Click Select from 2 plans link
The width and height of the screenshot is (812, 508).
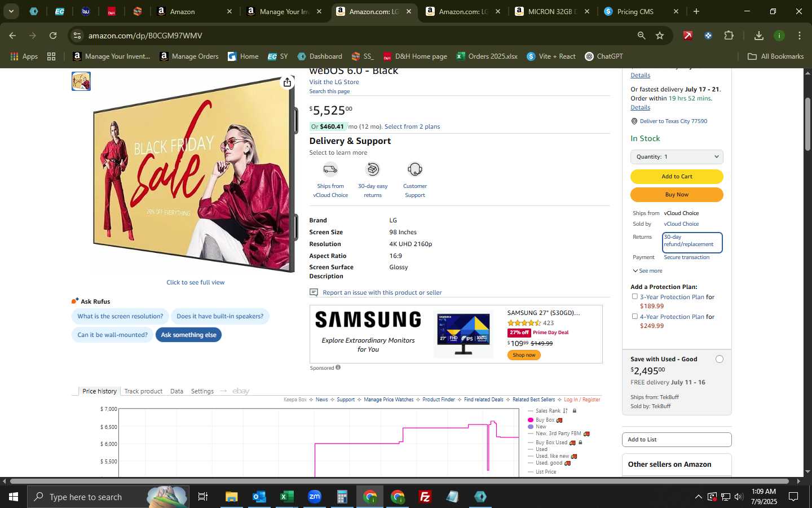point(412,126)
